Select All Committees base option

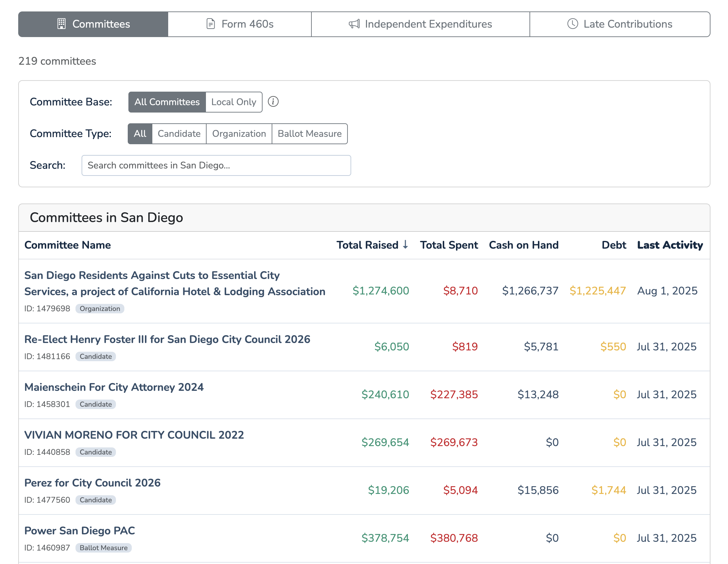[167, 102]
